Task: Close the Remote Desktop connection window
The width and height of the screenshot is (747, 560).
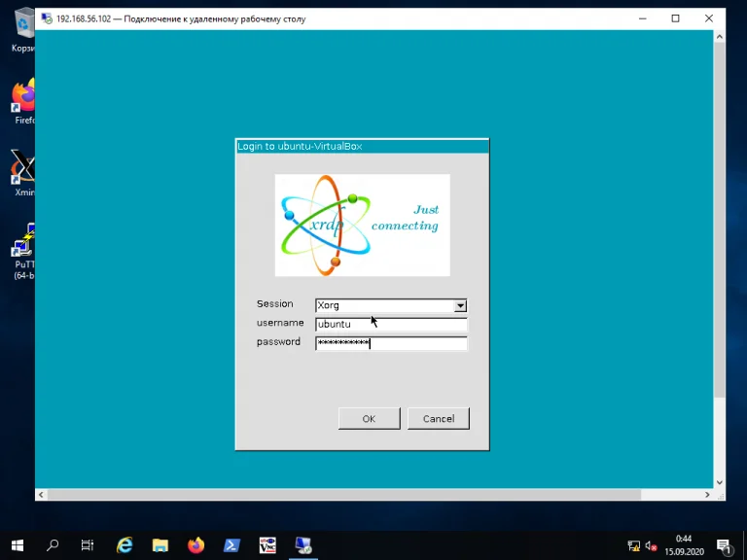Action: pyautogui.click(x=709, y=18)
